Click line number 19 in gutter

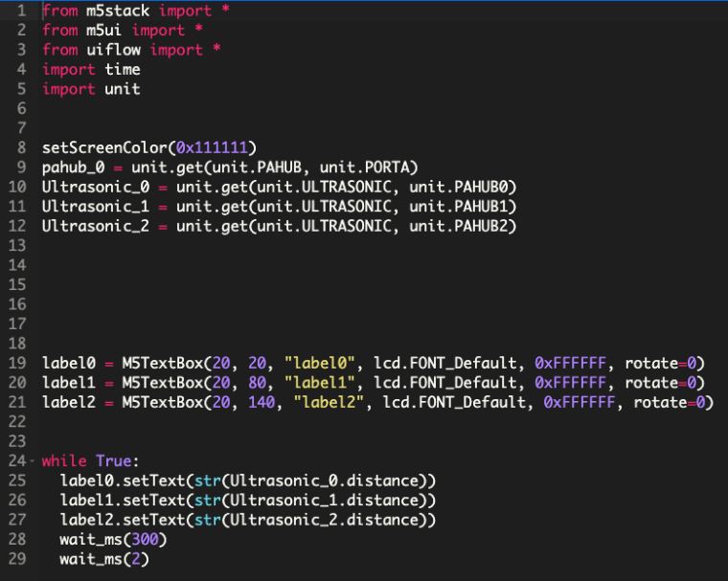[x=17, y=363]
